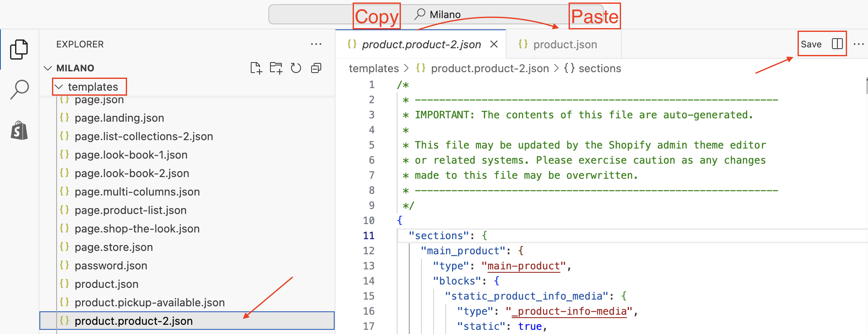Open page.landing.json from the templates folder
Image resolution: width=868 pixels, height=334 pixels.
(119, 118)
